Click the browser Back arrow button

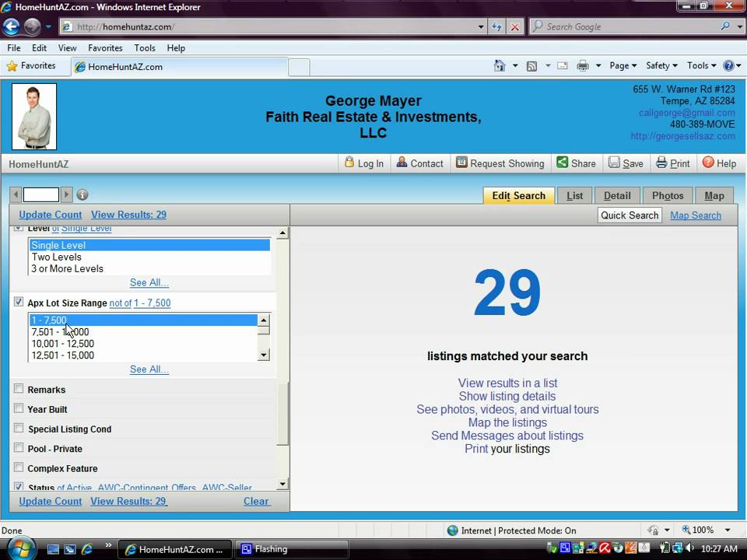point(12,26)
